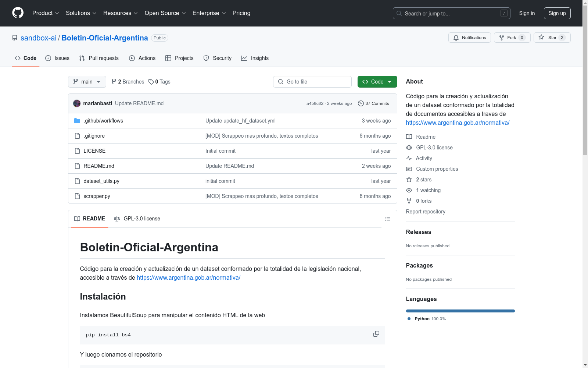Screen dimensions: 588x368
Task: Open the argentina.gob.ar link in README text
Action: click(x=189, y=278)
